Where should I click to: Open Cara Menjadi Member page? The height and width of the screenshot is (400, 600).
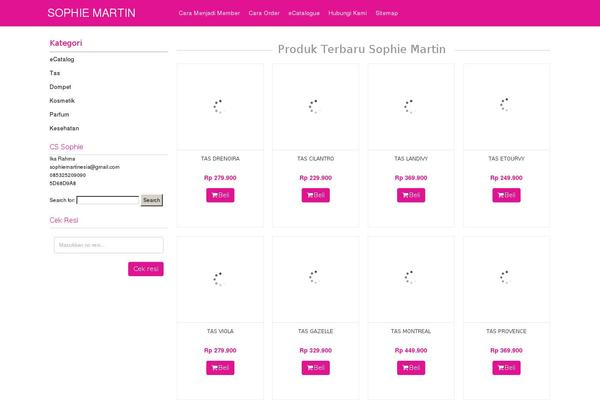click(x=209, y=13)
